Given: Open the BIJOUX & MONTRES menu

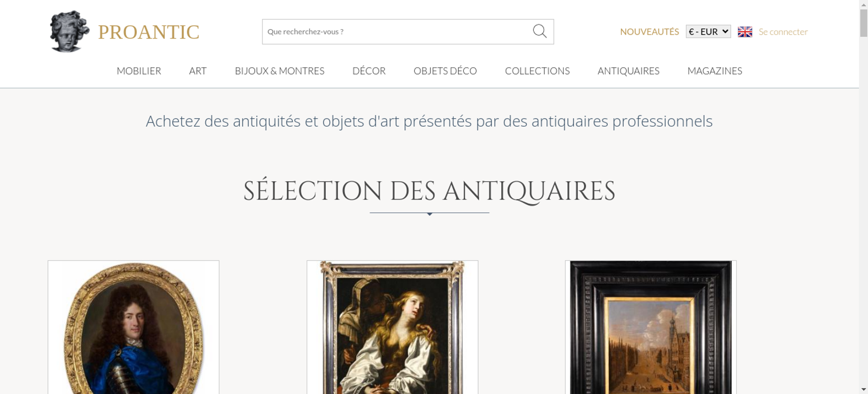Looking at the screenshot, I should pos(279,71).
